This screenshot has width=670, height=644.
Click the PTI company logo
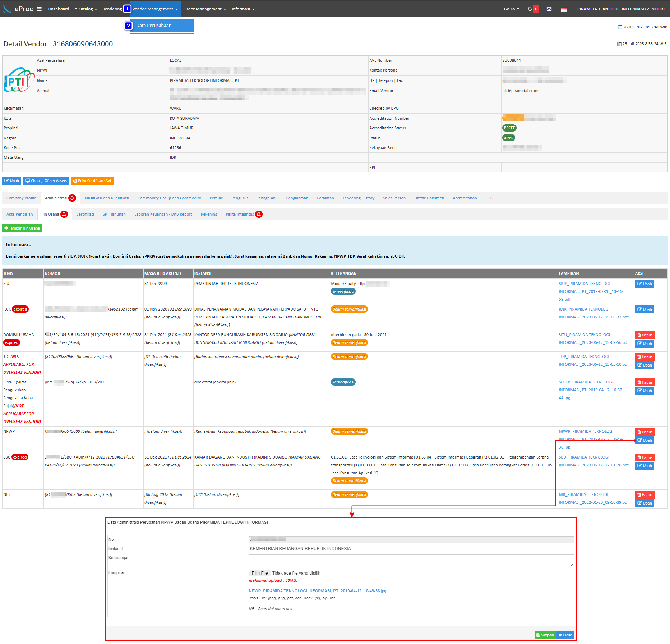coord(19,80)
